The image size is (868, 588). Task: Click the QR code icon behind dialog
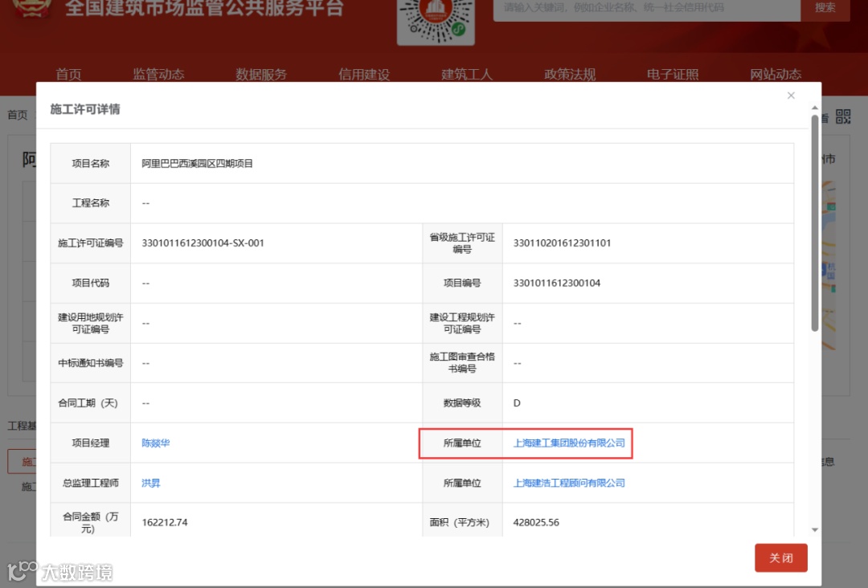tap(843, 116)
